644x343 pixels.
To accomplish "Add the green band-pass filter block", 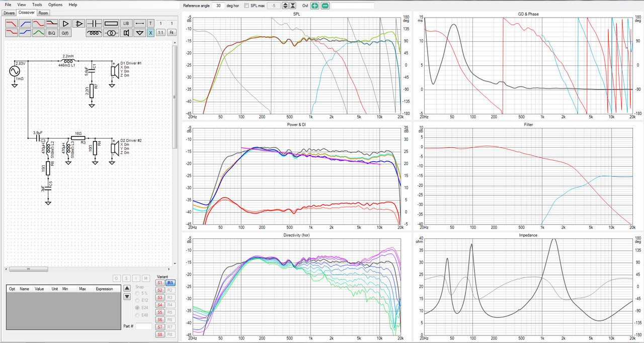I will (38, 33).
